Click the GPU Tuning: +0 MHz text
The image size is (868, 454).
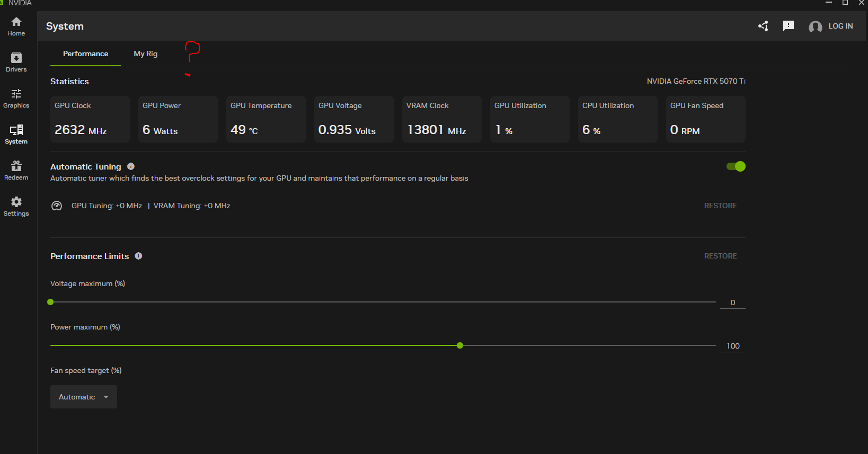[107, 206]
